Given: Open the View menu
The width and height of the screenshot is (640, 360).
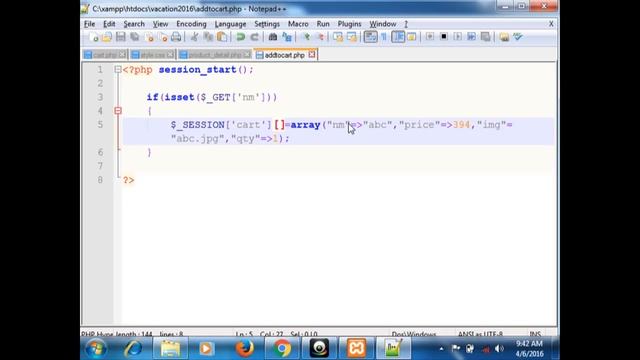Looking at the screenshot, I should coord(160,24).
